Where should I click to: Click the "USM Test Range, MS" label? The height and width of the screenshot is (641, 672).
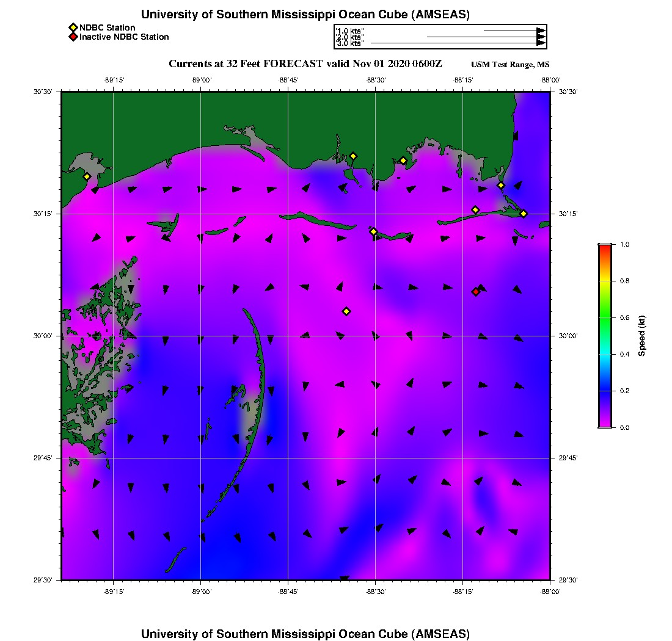(x=510, y=65)
